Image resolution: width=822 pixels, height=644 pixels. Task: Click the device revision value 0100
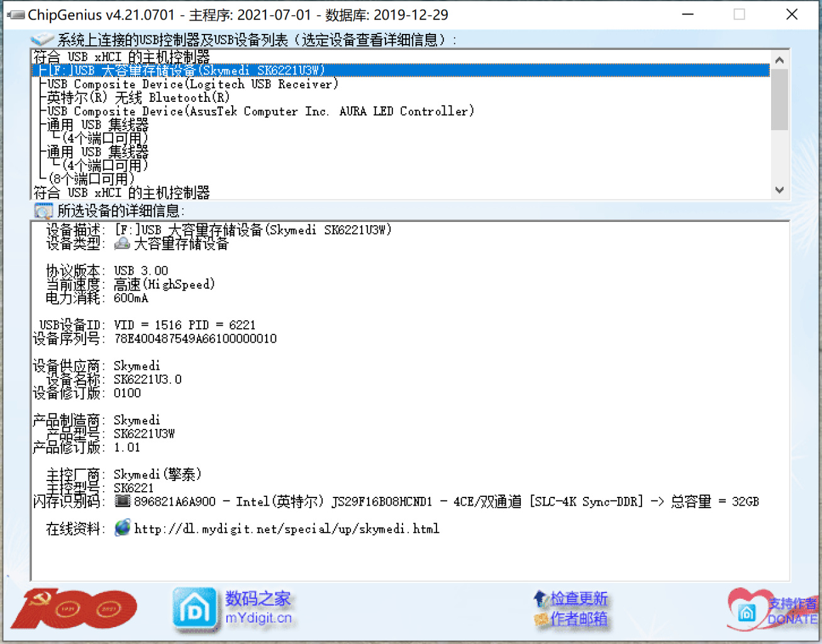point(128,393)
